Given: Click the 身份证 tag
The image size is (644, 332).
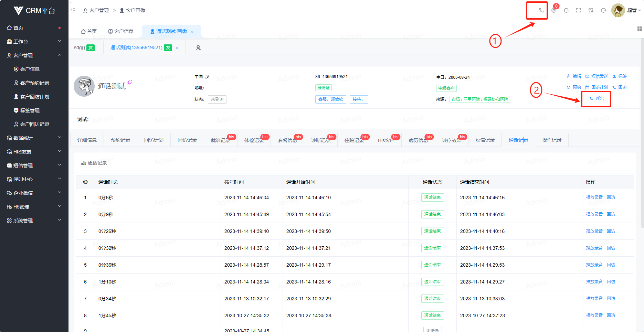Looking at the screenshot, I should (324, 88).
